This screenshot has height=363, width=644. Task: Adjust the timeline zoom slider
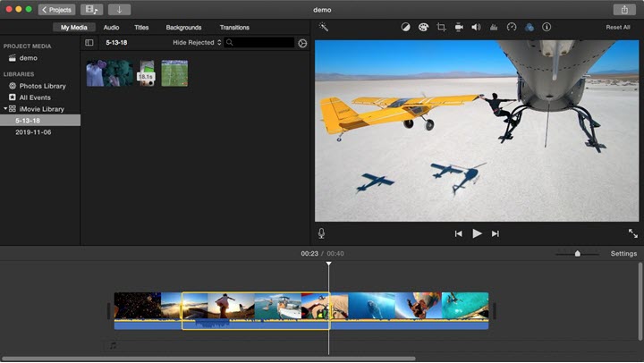pos(577,254)
